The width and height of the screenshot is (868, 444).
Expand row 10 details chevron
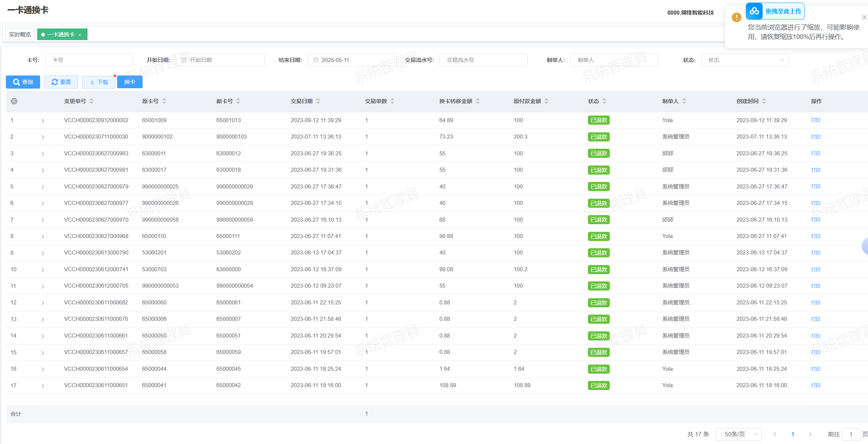[43, 270]
